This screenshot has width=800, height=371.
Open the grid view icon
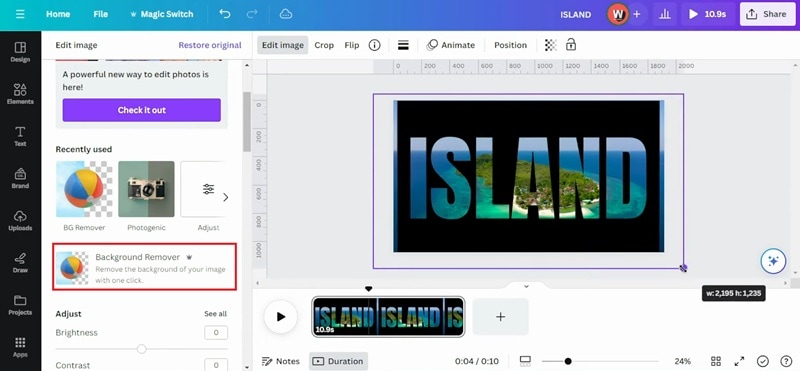[716, 361]
